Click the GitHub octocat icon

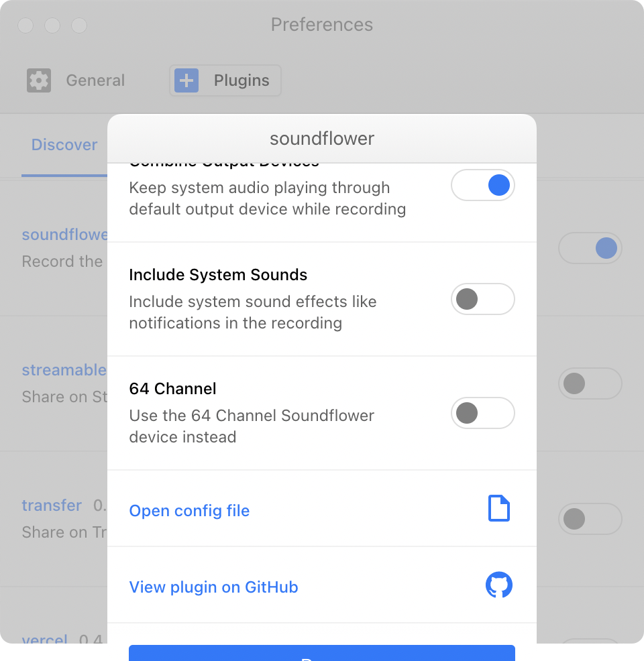coord(499,585)
